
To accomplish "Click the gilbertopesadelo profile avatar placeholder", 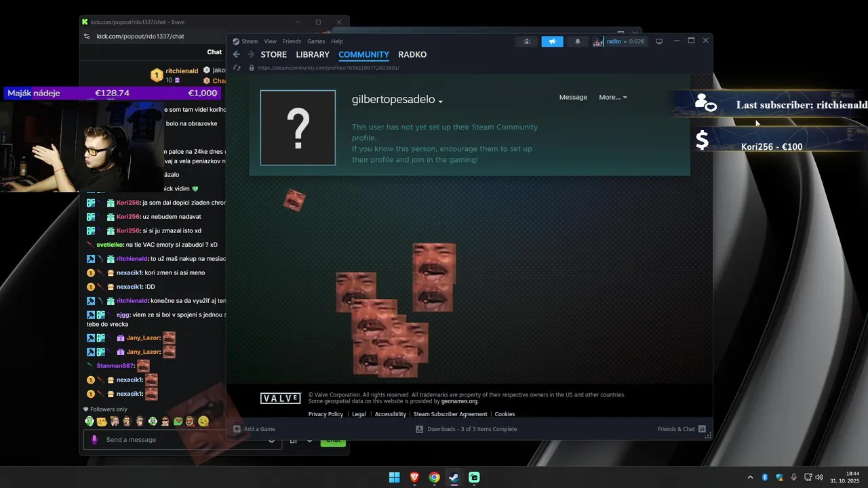I will [298, 127].
